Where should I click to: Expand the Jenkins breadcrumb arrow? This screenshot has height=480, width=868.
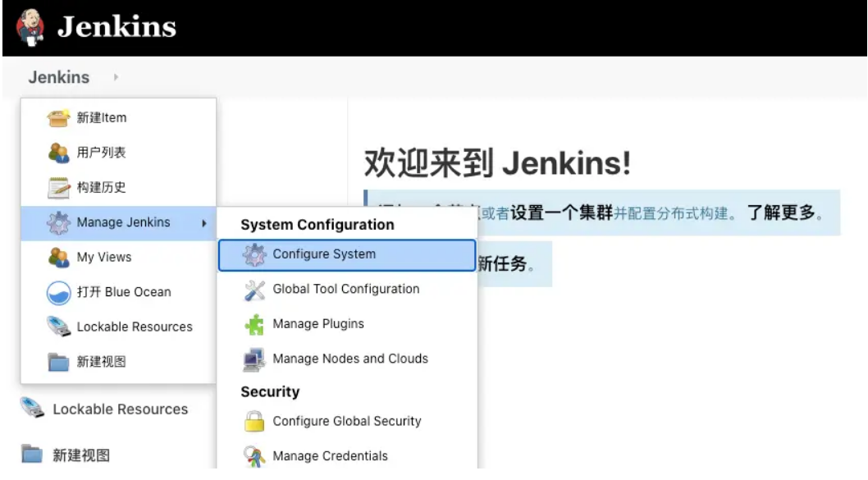pos(116,77)
